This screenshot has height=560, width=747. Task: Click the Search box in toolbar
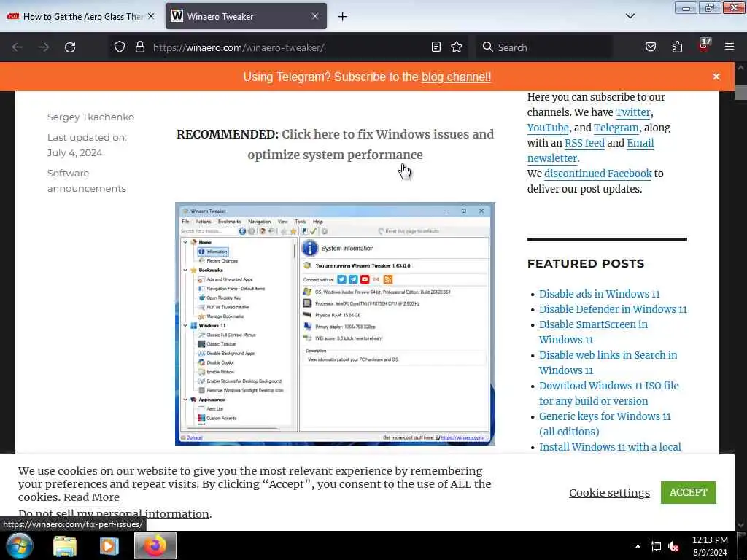[x=543, y=47]
